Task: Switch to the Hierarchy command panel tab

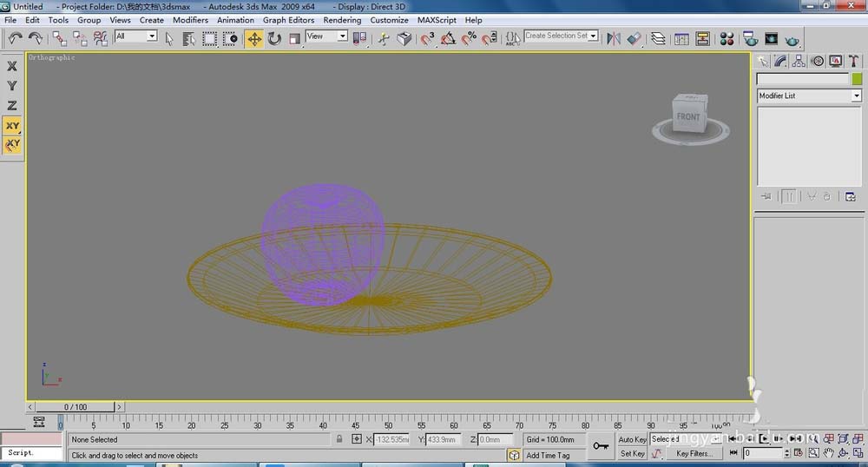Action: pos(799,62)
